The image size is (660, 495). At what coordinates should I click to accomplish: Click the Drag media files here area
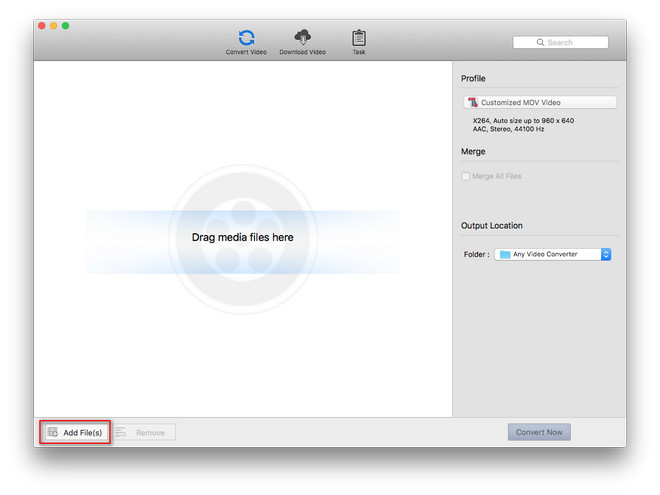(x=242, y=242)
